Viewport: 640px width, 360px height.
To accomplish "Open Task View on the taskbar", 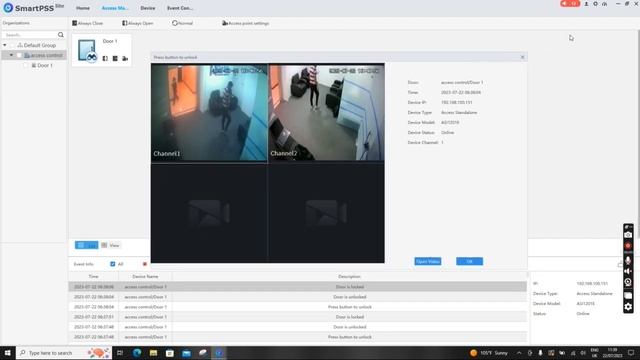I will click(x=120, y=353).
